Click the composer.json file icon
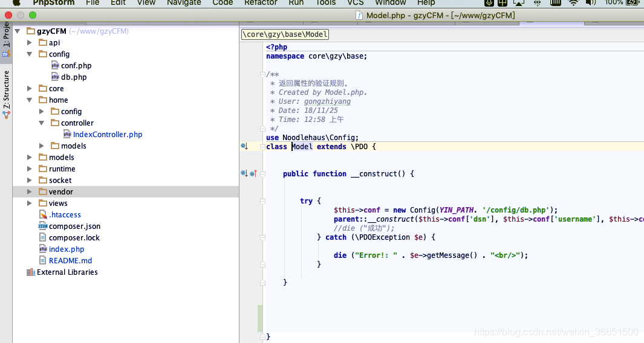644x343 pixels. pos(43,226)
